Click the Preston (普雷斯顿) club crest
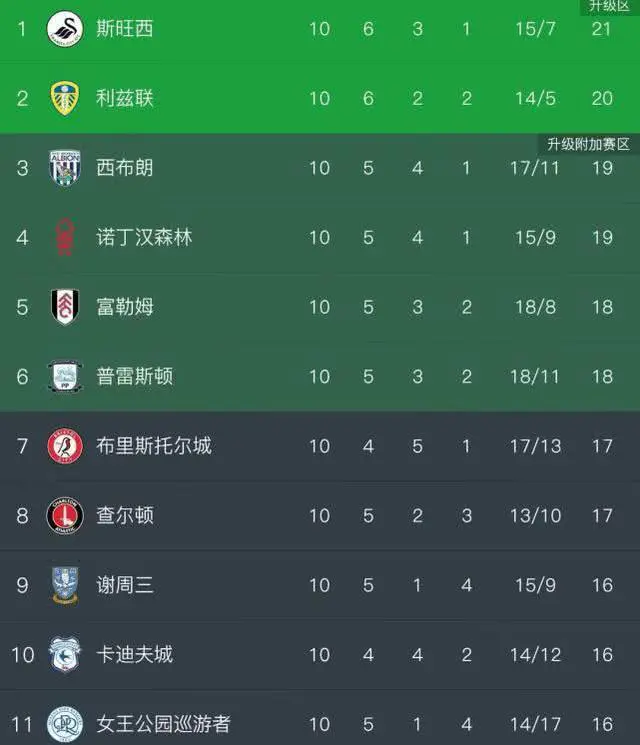The image size is (640, 745). [64, 376]
